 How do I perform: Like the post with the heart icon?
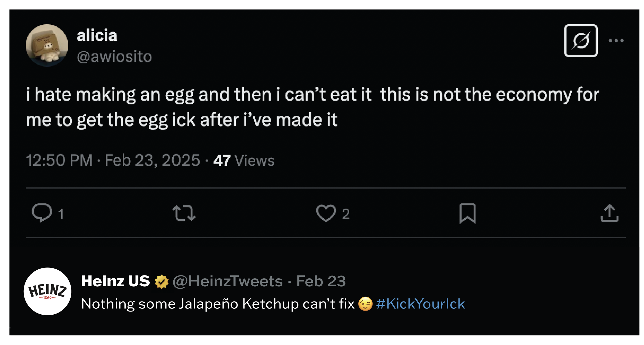326,213
